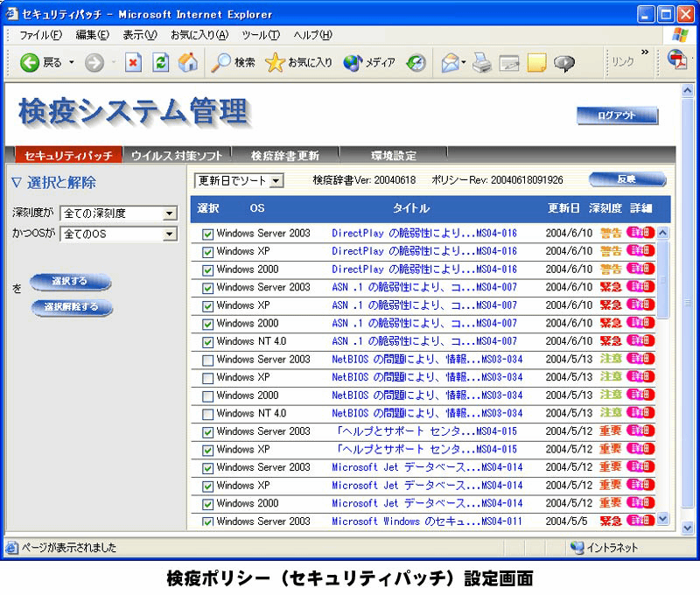
Task: Click the yellow note Discuss icon
Action: click(x=536, y=63)
